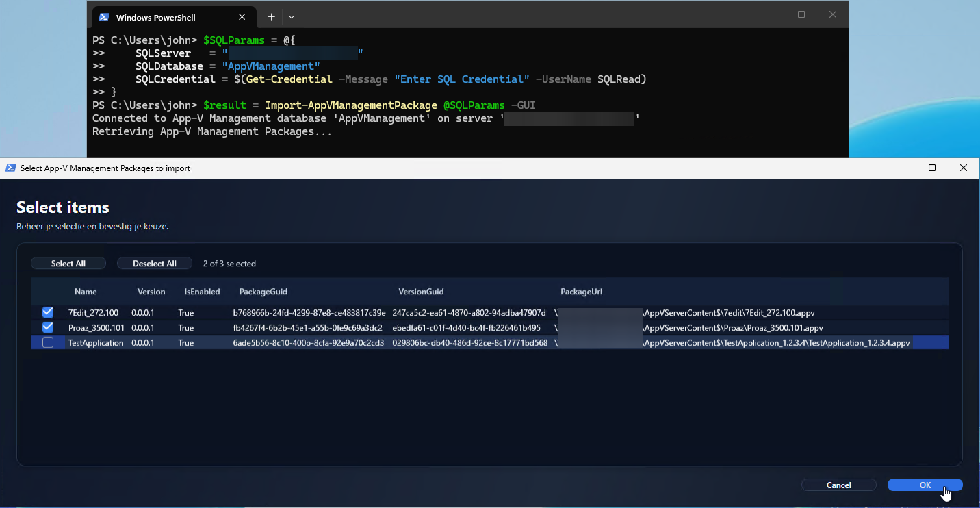980x508 pixels.
Task: Check the TestApplication package
Action: [x=47, y=342]
